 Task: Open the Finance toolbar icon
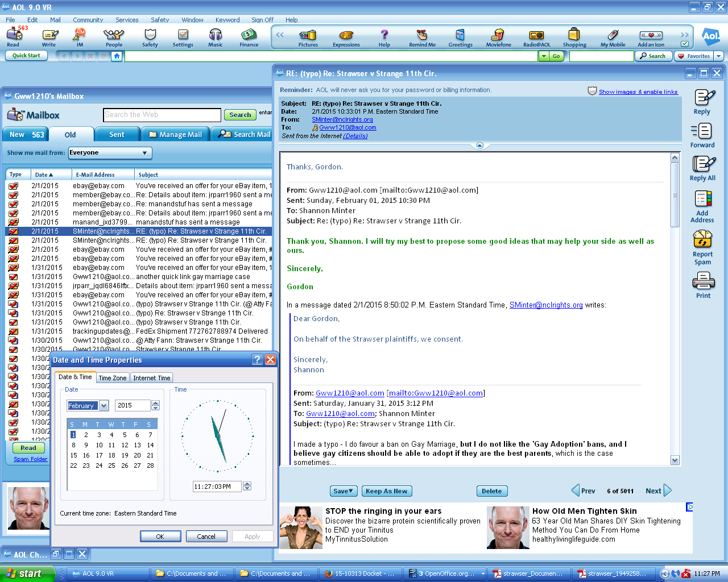(249, 38)
